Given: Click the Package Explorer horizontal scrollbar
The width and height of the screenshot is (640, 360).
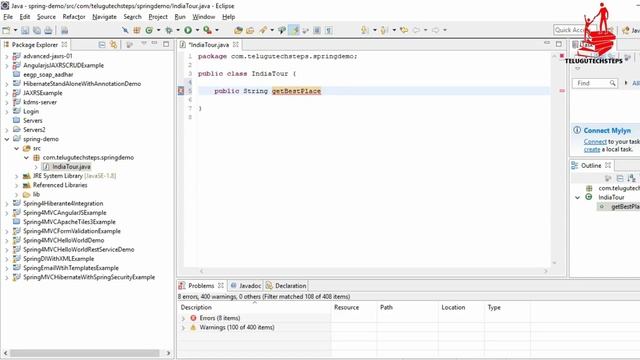Looking at the screenshot, I should pos(85,353).
